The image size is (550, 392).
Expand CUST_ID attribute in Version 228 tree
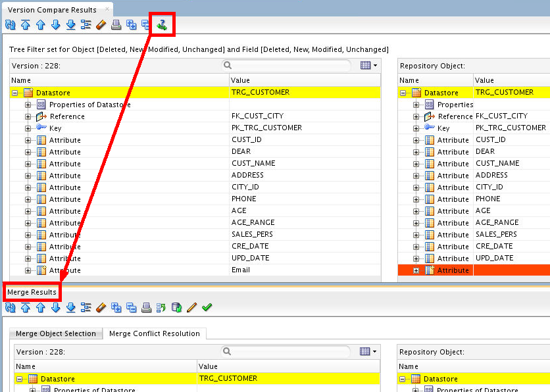point(28,140)
